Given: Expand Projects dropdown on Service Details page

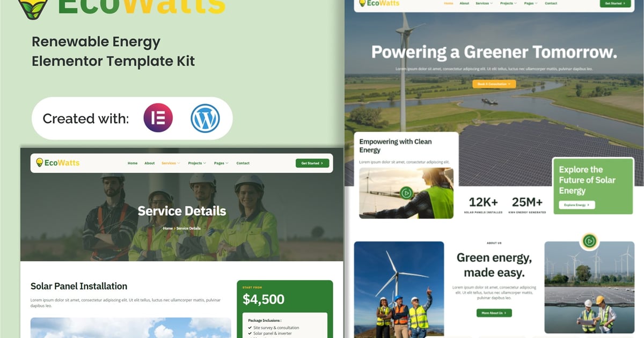Looking at the screenshot, I should (x=197, y=163).
